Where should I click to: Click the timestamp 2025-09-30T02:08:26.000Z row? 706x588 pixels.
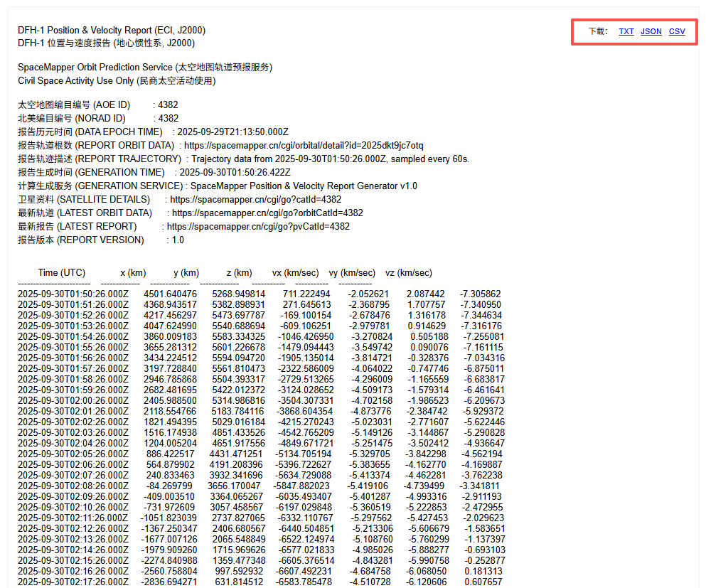coord(73,486)
